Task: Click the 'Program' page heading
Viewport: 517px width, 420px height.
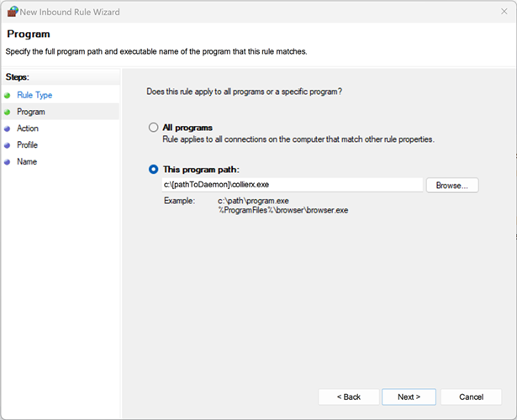Action: click(29, 34)
